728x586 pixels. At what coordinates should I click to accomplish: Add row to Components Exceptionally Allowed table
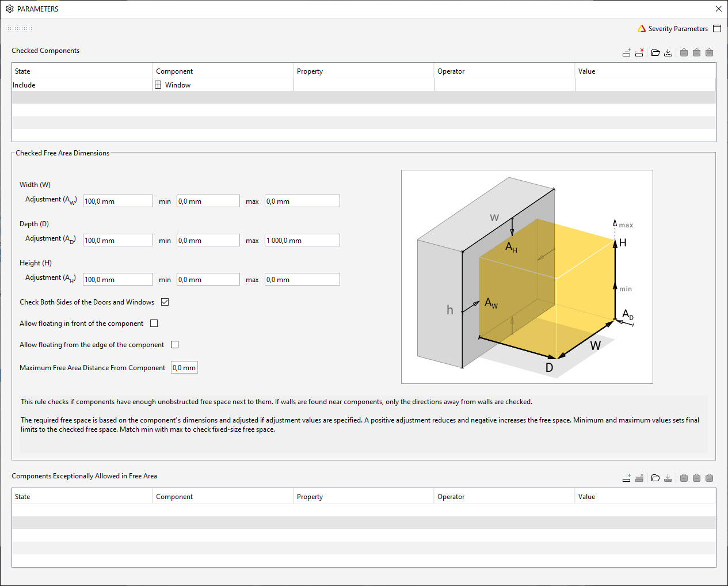[627, 478]
